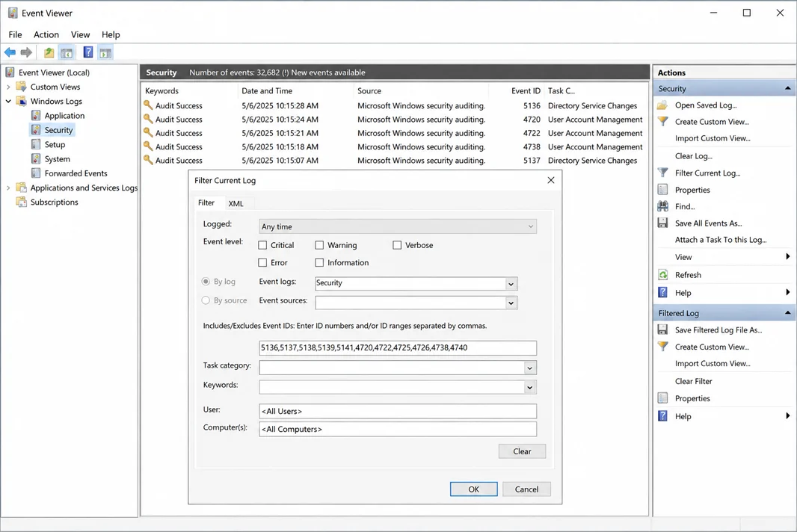Click the Save All Events As disk icon
The image size is (797, 532).
coord(663,223)
